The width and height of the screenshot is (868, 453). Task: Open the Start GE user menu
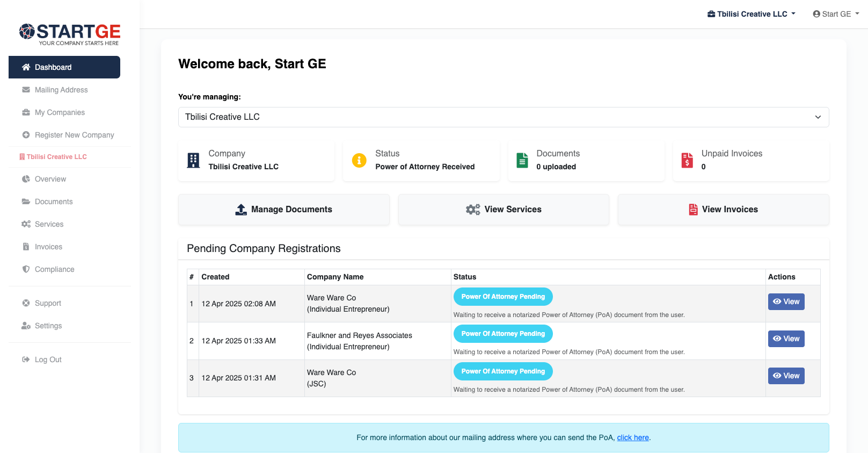point(836,14)
